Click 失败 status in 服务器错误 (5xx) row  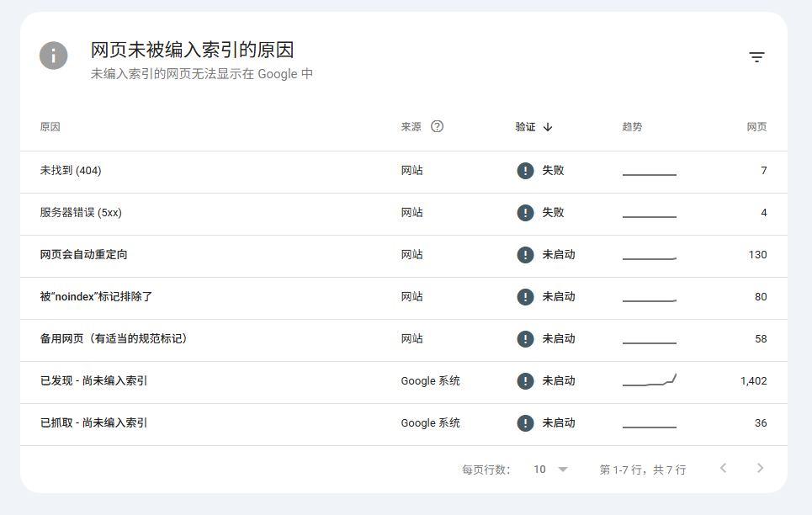[x=553, y=212]
